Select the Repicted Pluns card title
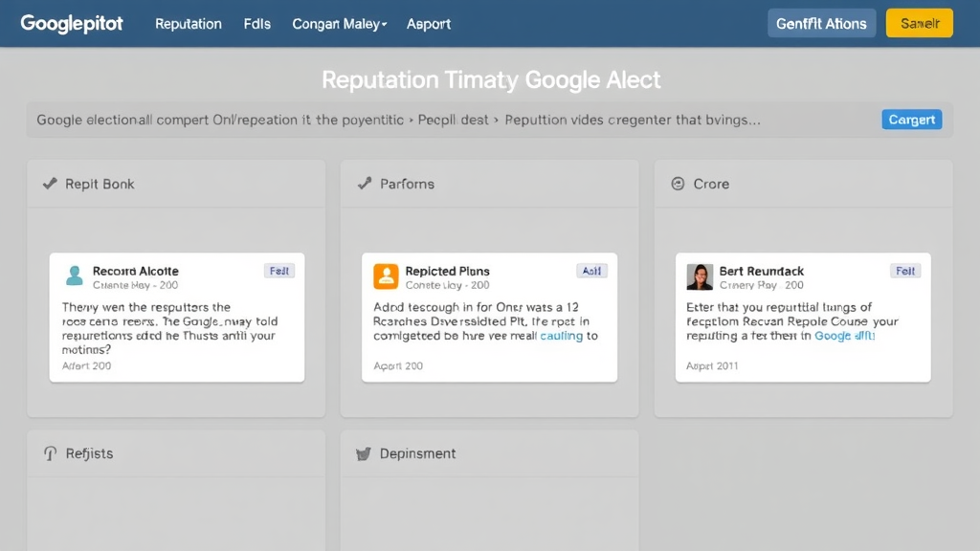Viewport: 980px width, 551px height. (x=448, y=271)
